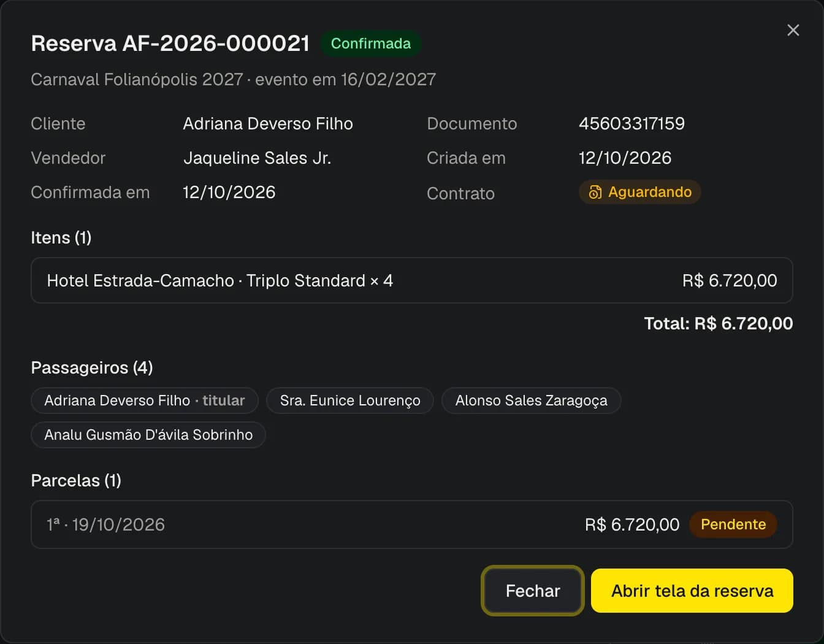Open the reservation via Abrir tela da reserva

tap(692, 591)
